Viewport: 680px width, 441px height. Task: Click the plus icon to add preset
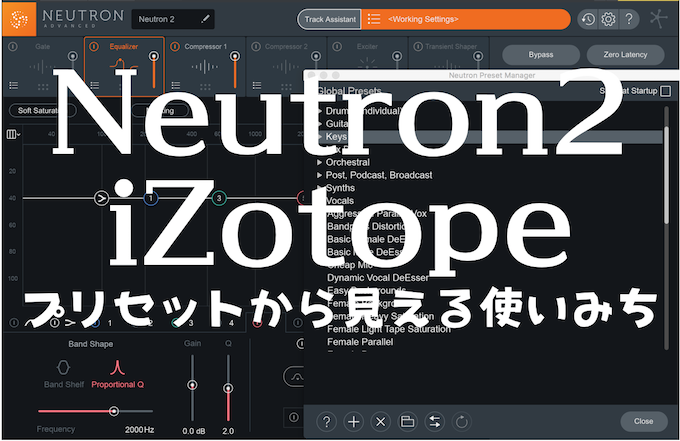[x=353, y=421]
